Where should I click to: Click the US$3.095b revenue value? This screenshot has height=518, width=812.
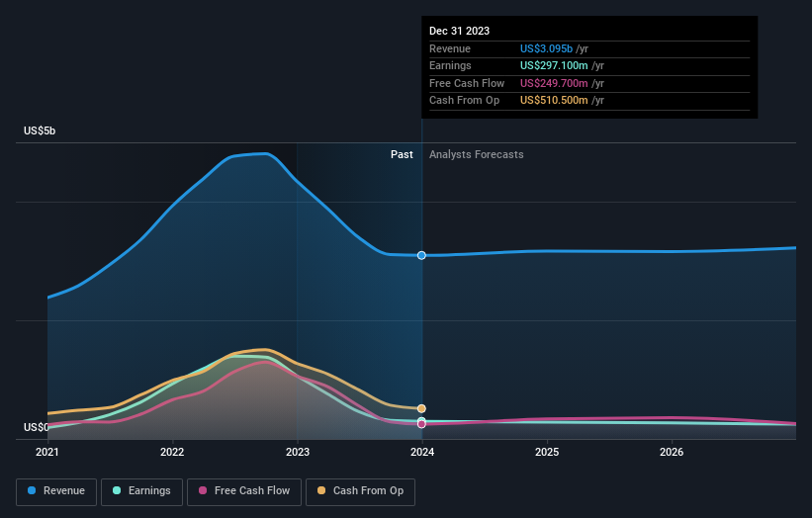546,48
